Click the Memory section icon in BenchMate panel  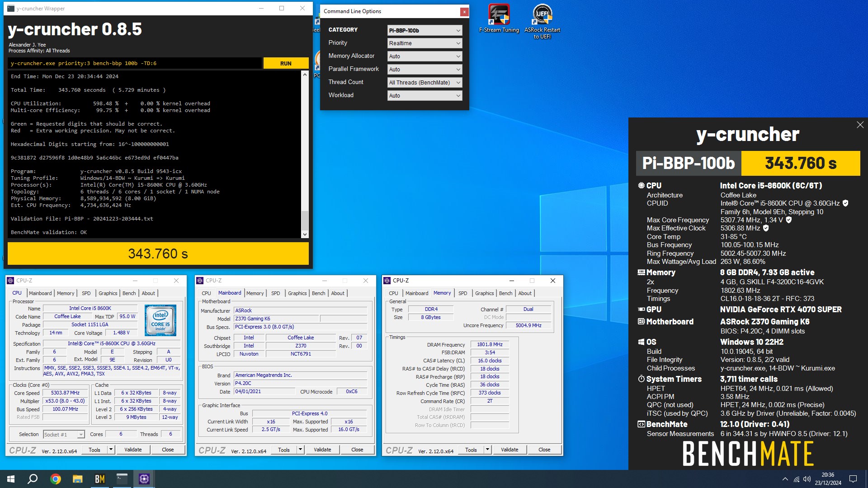coord(641,272)
